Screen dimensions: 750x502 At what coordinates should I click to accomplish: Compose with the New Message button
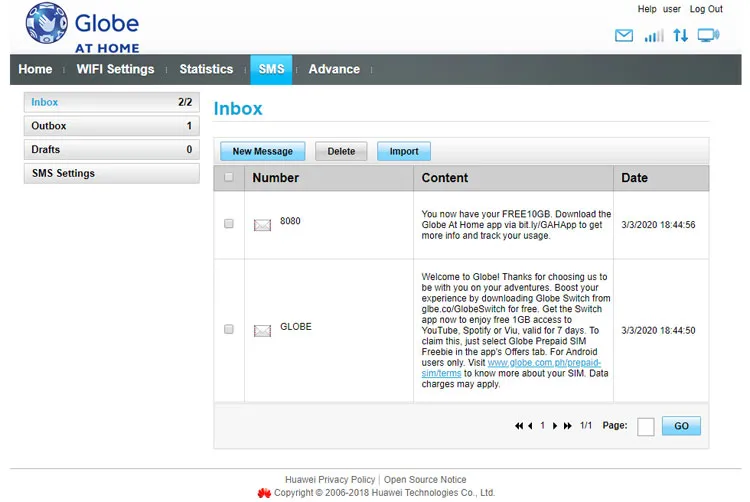(x=263, y=152)
